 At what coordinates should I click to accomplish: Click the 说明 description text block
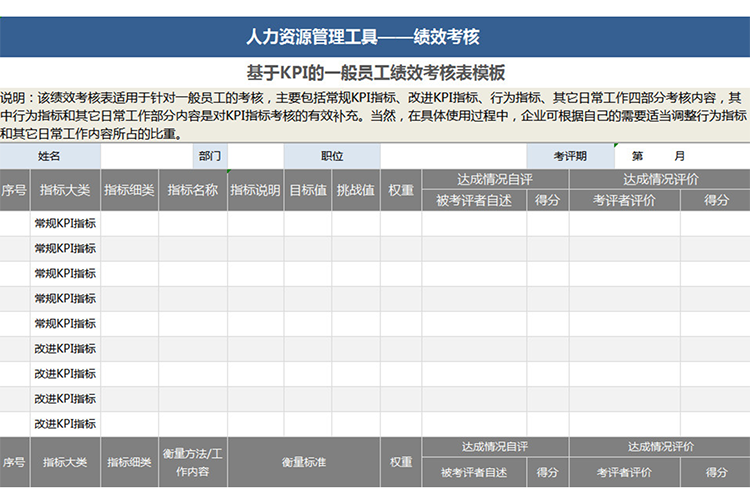pos(375,115)
